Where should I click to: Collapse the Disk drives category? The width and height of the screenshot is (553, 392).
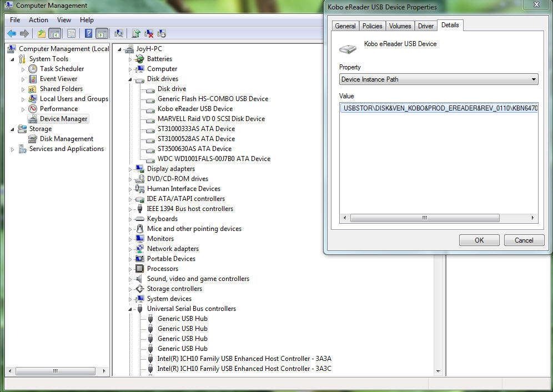130,79
